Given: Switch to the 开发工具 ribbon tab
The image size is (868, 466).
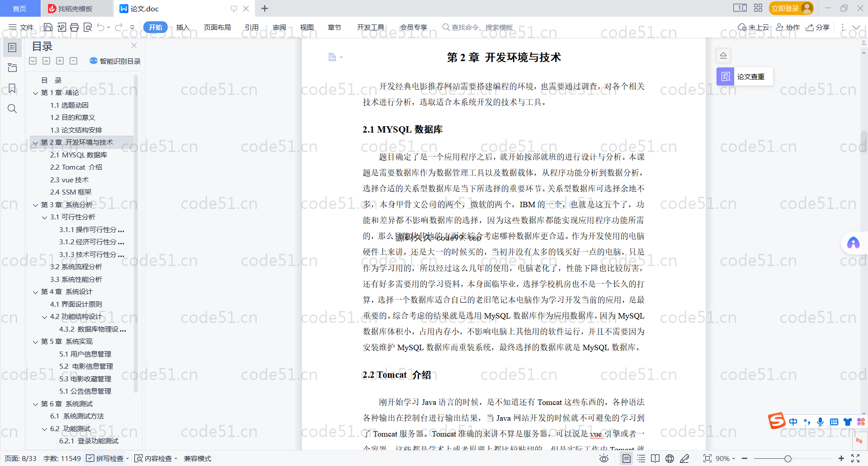Looking at the screenshot, I should pos(370,27).
